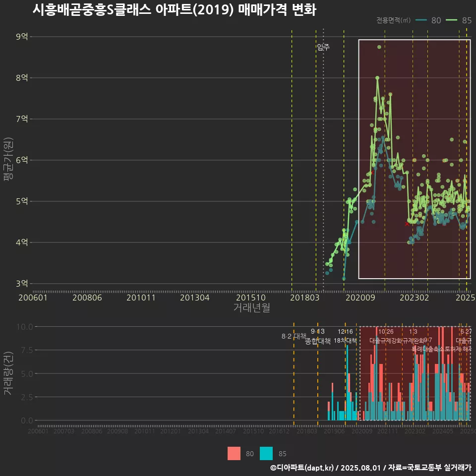This screenshot has width=476, height=476.
Task: Click the tall teal volume bar near 12·16
Action: coord(347,383)
